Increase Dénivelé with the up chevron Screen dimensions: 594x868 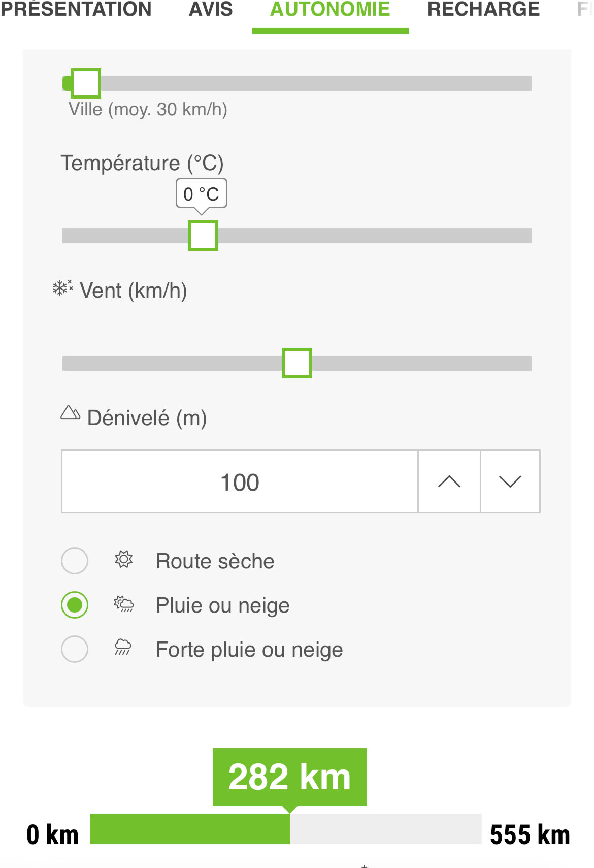click(449, 481)
